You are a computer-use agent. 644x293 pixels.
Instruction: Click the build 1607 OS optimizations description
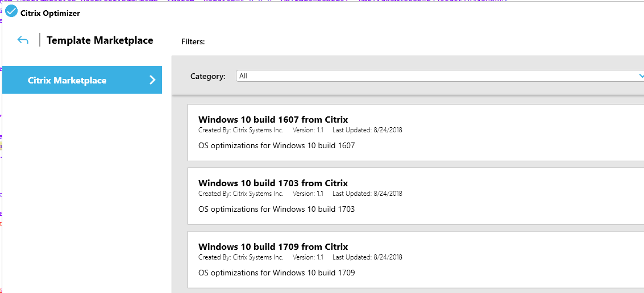[276, 145]
